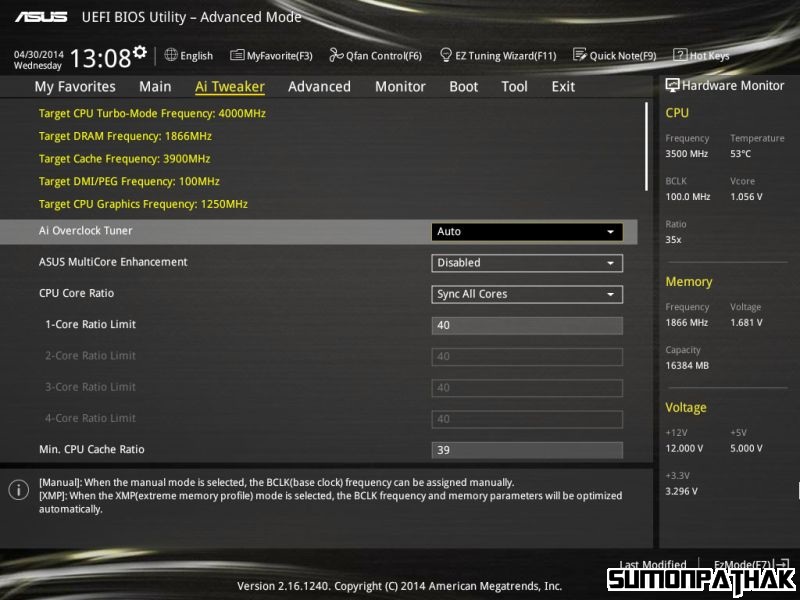Select the Ai Tweaker tab
This screenshot has width=800, height=600.
click(230, 87)
